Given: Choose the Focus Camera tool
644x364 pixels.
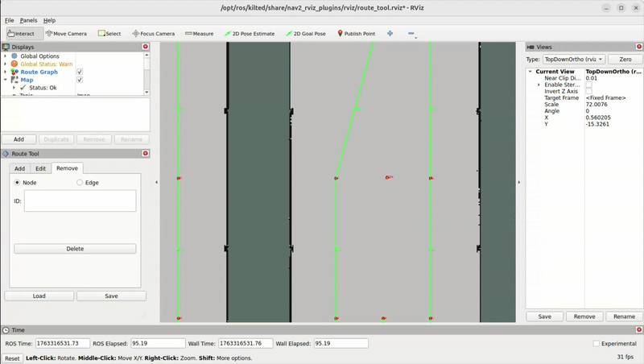Looking at the screenshot, I should coord(153,34).
